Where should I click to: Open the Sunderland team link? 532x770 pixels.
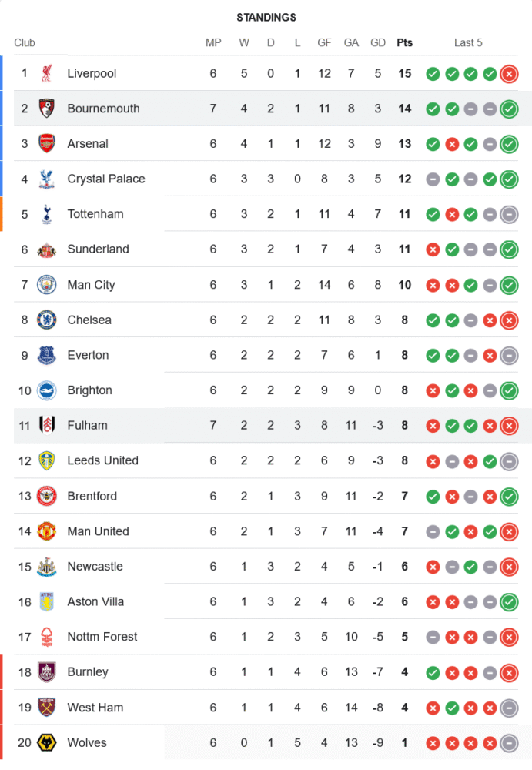tap(98, 249)
